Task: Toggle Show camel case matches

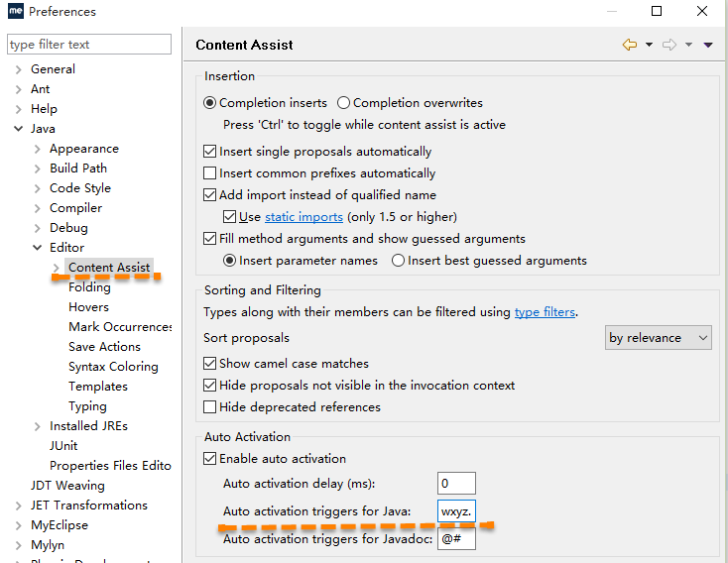Action: click(x=210, y=364)
